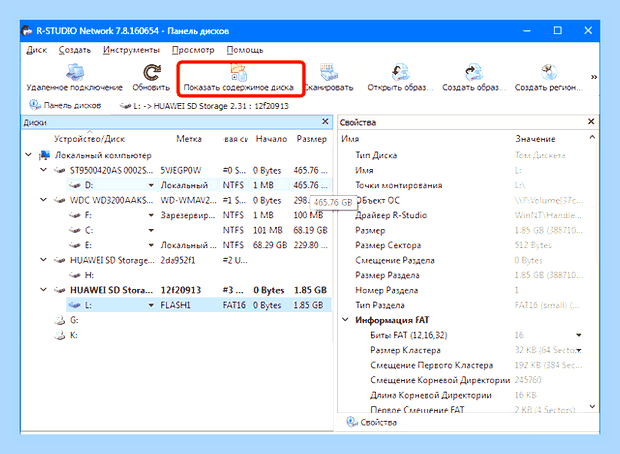Image resolution: width=620 pixels, height=454 pixels.
Task: Select the 5VJEGP0W label cell
Action: (x=181, y=170)
